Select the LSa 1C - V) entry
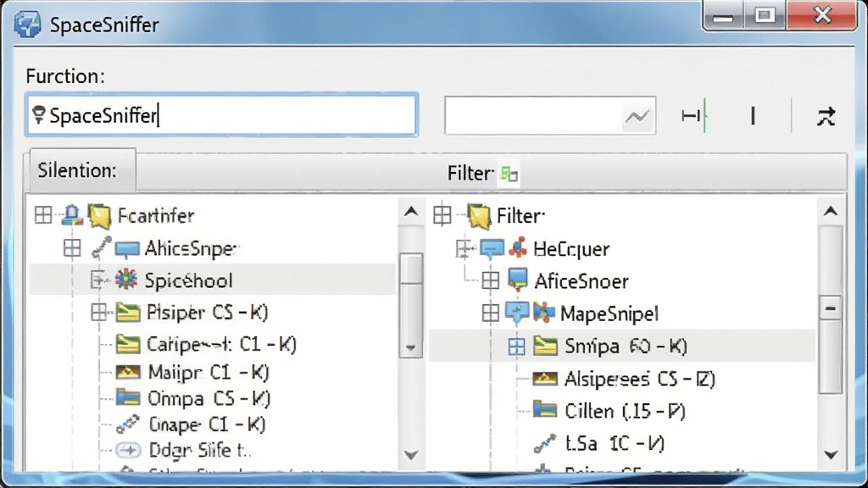Viewport: 868px width, 488px height. click(615, 443)
